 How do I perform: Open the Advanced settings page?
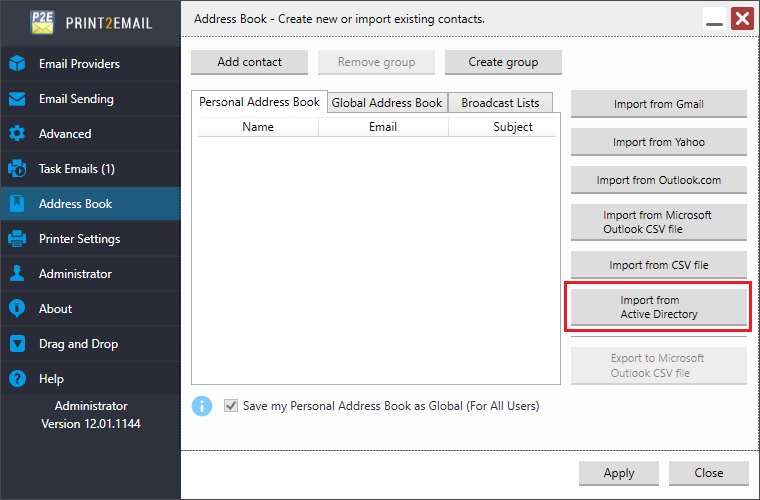coord(91,134)
